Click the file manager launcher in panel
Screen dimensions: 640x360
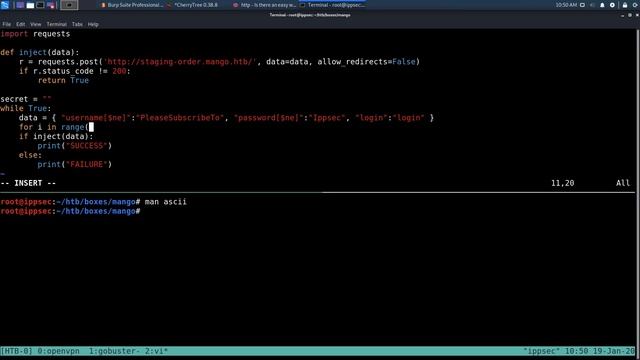click(30, 5)
